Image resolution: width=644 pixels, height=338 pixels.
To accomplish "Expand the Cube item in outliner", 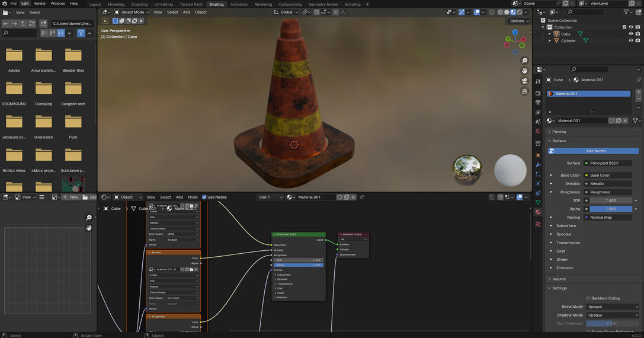I will [x=550, y=34].
